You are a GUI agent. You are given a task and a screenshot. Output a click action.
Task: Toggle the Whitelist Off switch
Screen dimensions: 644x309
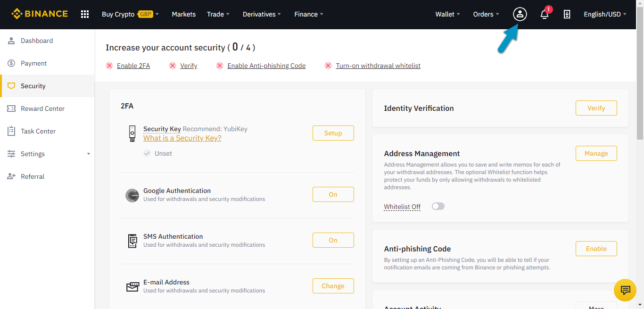[x=438, y=206]
